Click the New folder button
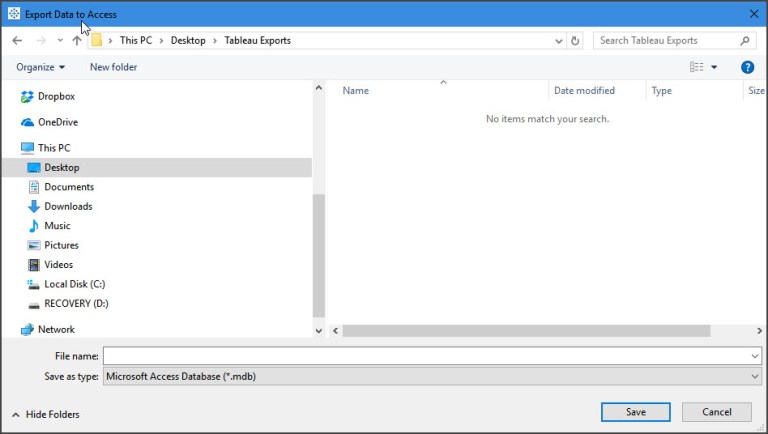Image resolution: width=768 pixels, height=434 pixels. tap(113, 67)
